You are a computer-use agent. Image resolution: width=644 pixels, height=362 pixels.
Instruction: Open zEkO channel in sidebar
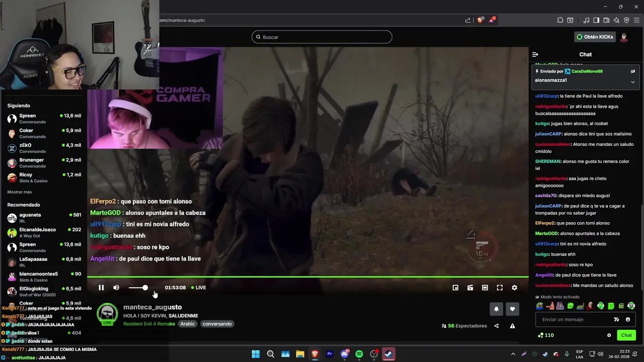pyautogui.click(x=44, y=148)
